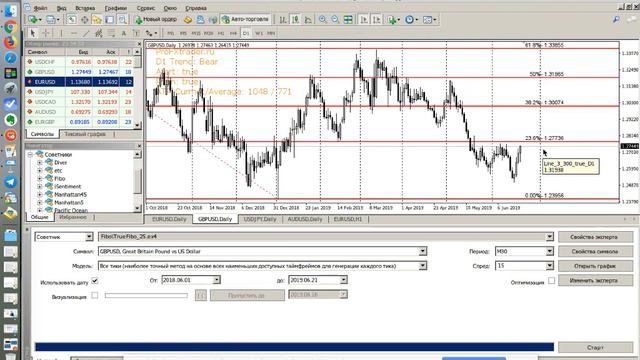Open the Symbol dropdown with GBPUSD
640x360 pixels.
coord(262,251)
